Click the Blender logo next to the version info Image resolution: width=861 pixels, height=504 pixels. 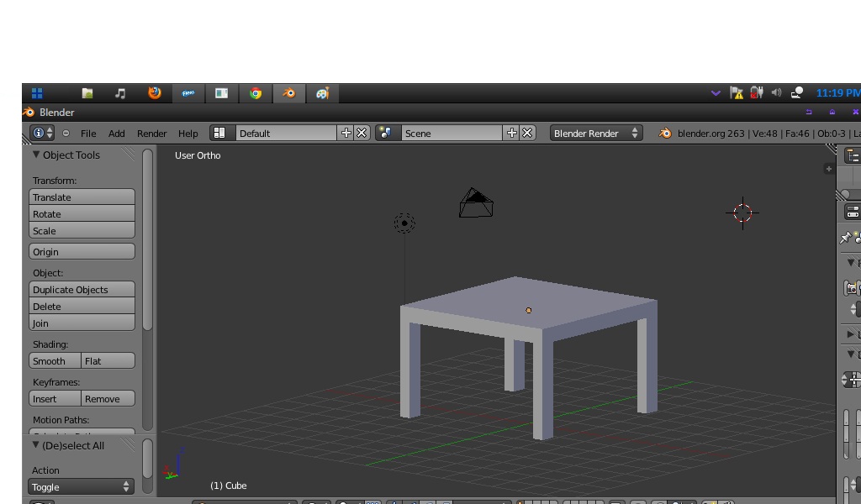click(663, 133)
